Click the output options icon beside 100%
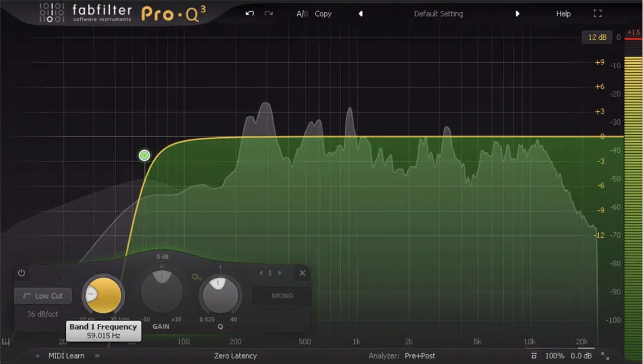Image resolution: width=643 pixels, height=364 pixels. [x=534, y=356]
